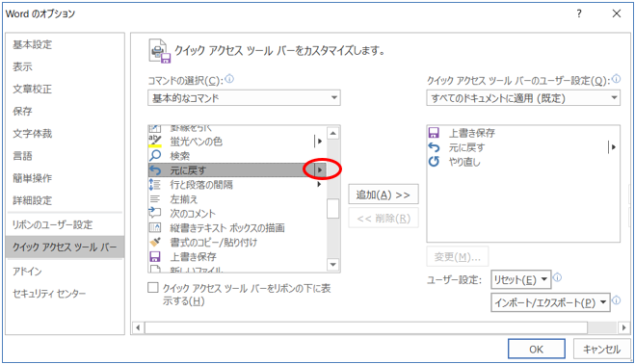
Task: Expand the submenu arrow of 元に戻す in commands
Action: [x=320, y=170]
